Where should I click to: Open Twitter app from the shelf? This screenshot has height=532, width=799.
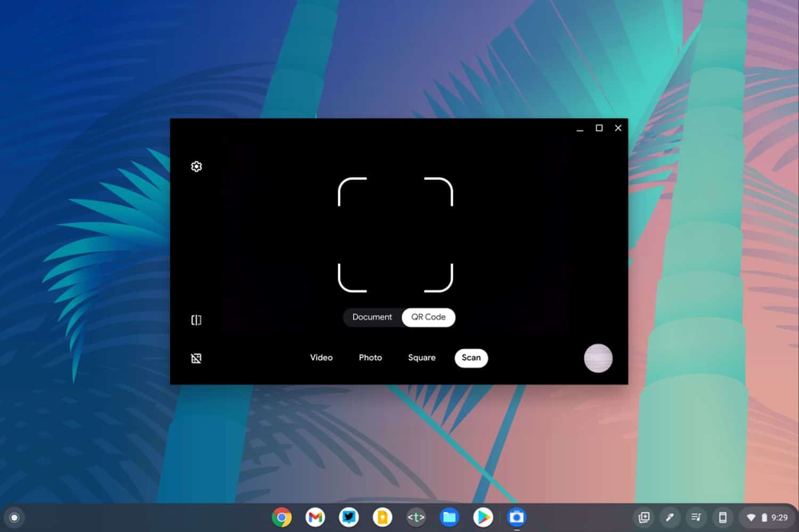tap(349, 517)
